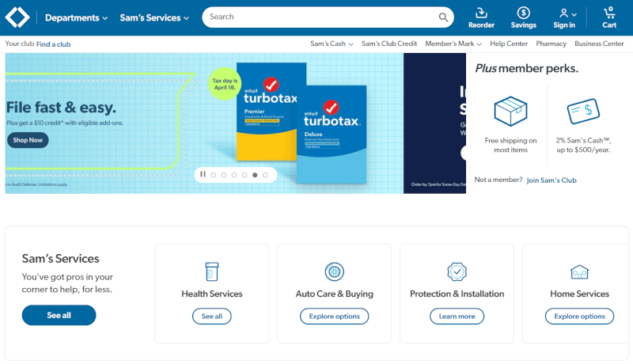
Task: Click '2% Sam's Cash' perk text
Action: [x=583, y=146]
